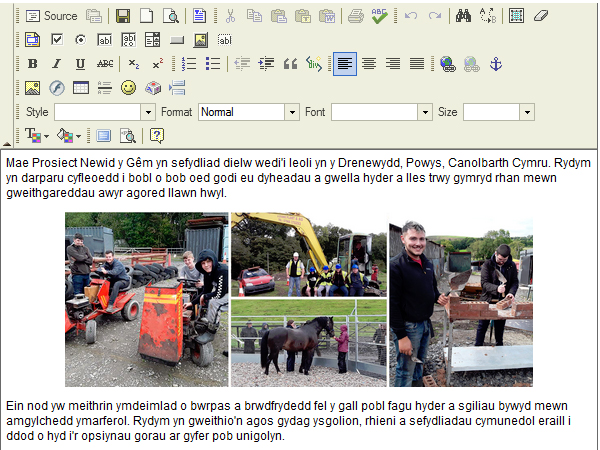
Task: Toggle numbered list
Action: click(189, 64)
